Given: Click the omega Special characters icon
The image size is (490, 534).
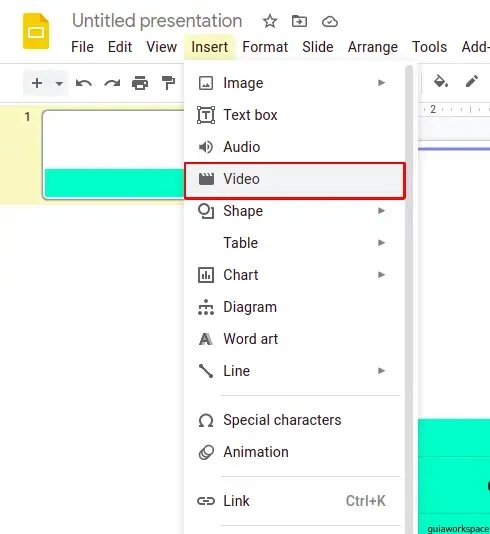Looking at the screenshot, I should [x=206, y=421].
